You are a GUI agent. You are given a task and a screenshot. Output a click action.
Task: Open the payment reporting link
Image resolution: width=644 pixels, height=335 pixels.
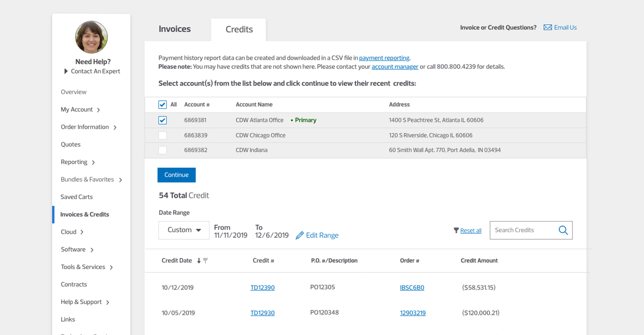coord(384,58)
